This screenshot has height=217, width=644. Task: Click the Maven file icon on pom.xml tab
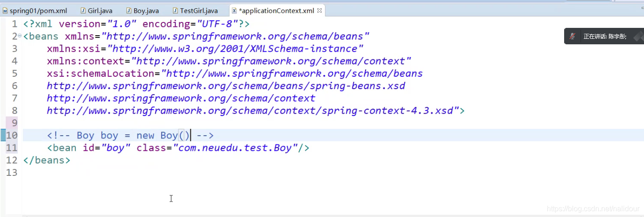pos(5,10)
